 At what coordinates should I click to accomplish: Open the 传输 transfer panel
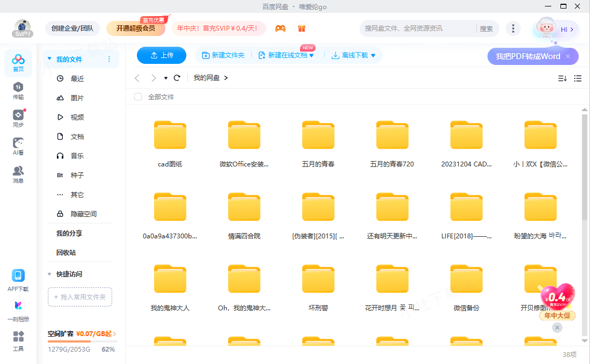(18, 91)
